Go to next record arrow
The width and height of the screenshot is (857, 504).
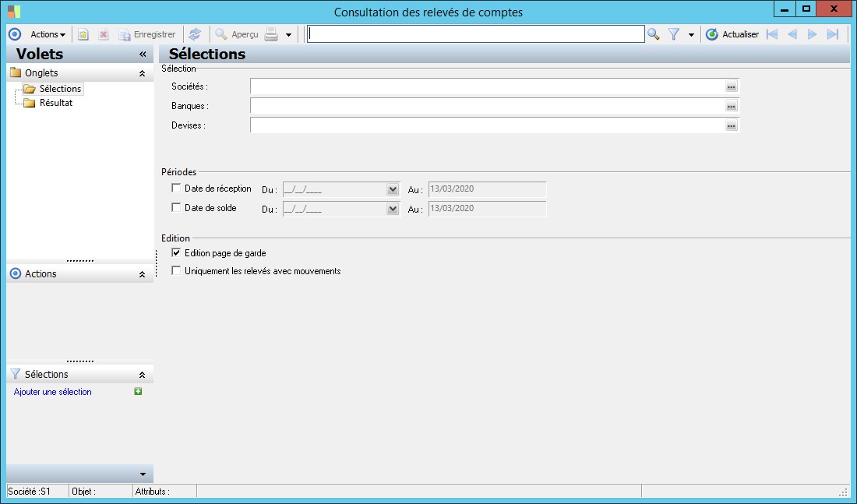click(812, 34)
